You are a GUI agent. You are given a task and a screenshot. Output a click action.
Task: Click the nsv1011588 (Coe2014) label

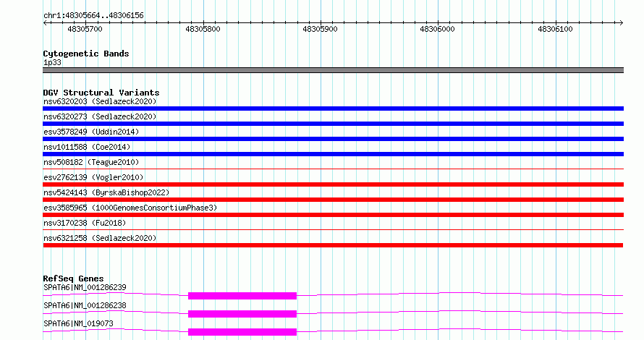coord(87,147)
